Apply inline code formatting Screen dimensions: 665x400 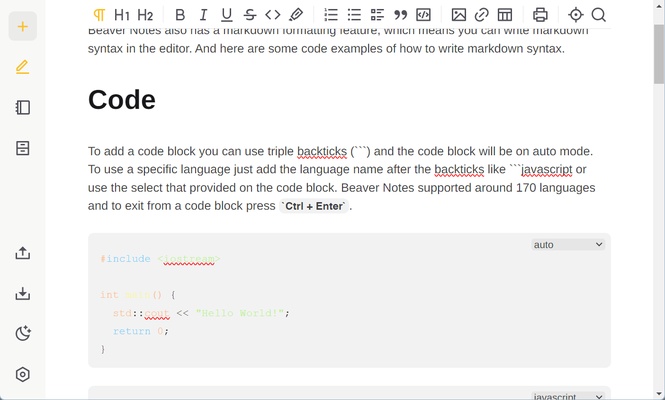(x=273, y=15)
